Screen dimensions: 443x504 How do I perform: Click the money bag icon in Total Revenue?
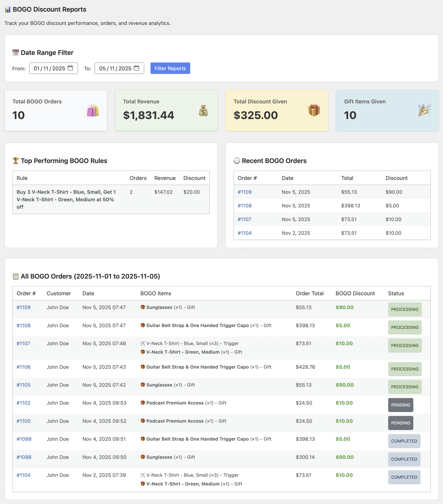click(203, 111)
